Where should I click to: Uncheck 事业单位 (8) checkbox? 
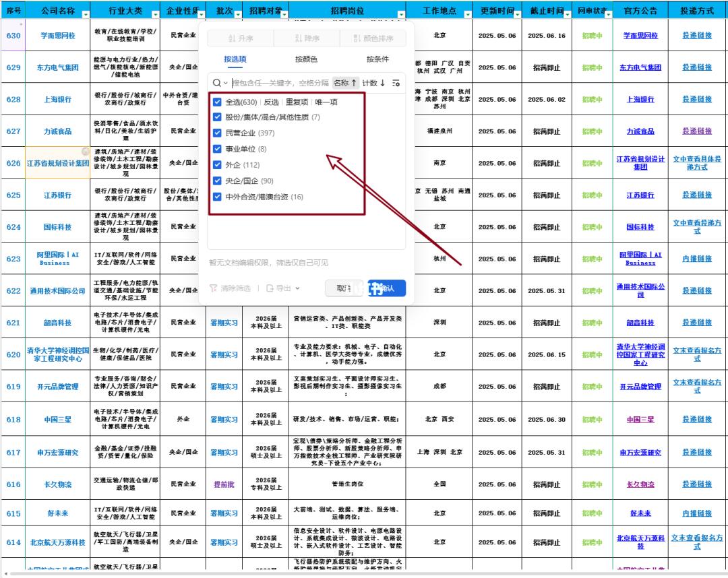[x=217, y=149]
